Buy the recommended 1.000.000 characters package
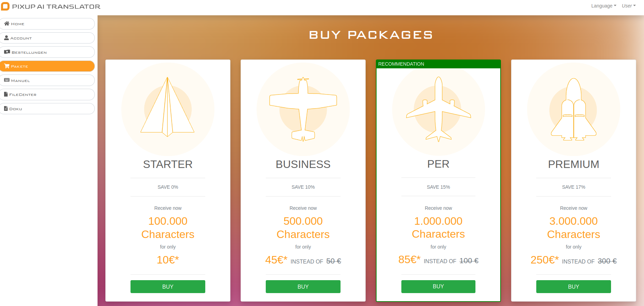 coord(438,286)
